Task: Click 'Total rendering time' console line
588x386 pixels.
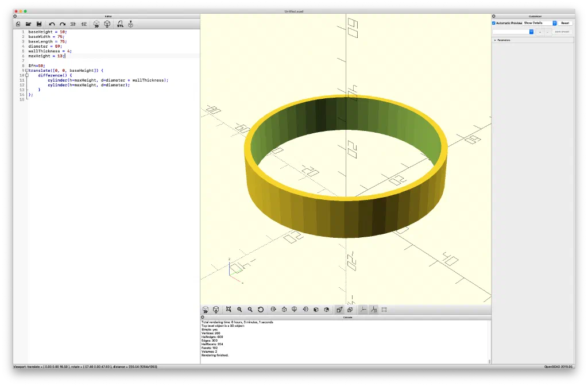Action: pos(237,322)
